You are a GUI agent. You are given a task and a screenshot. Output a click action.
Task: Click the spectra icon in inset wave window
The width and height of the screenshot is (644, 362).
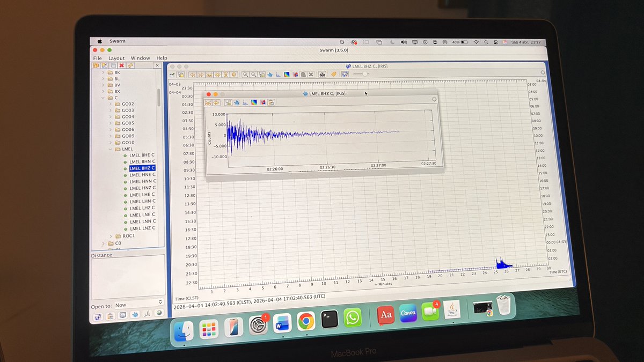(245, 102)
